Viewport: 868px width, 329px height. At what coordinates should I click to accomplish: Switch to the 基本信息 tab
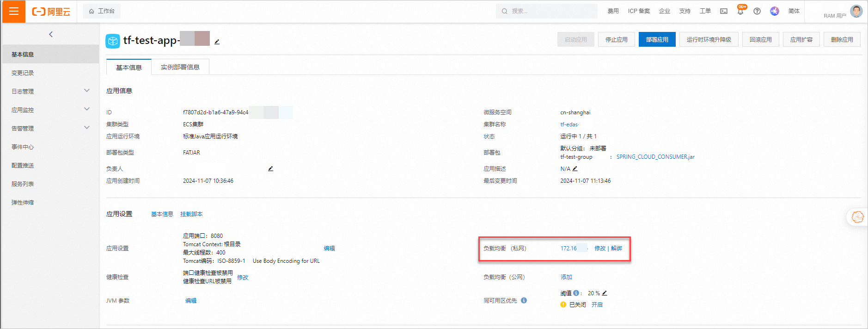129,67
